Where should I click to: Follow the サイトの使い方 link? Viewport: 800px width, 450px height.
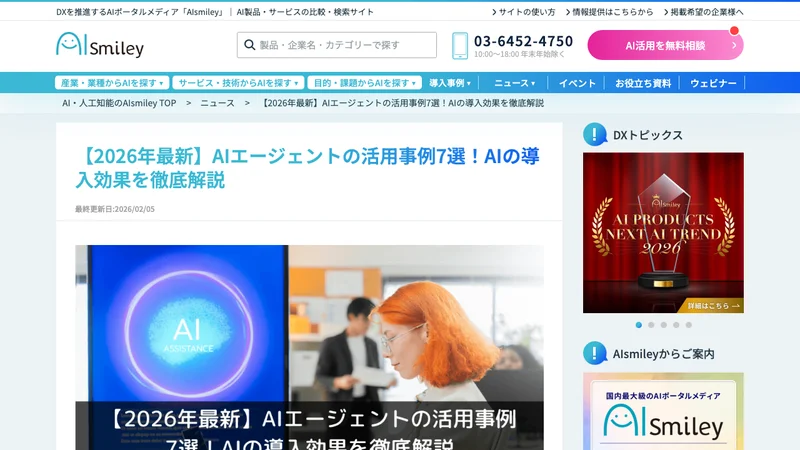pos(523,12)
